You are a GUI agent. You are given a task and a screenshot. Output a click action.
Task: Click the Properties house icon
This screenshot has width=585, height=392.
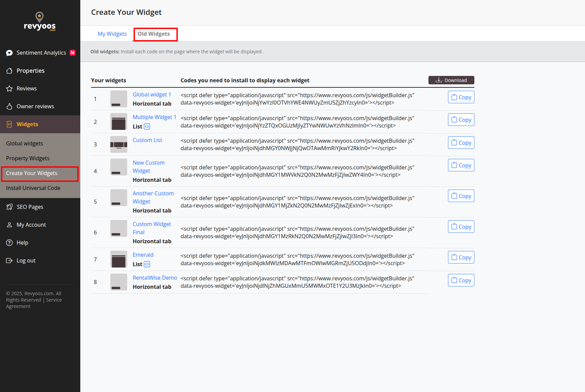click(x=9, y=71)
